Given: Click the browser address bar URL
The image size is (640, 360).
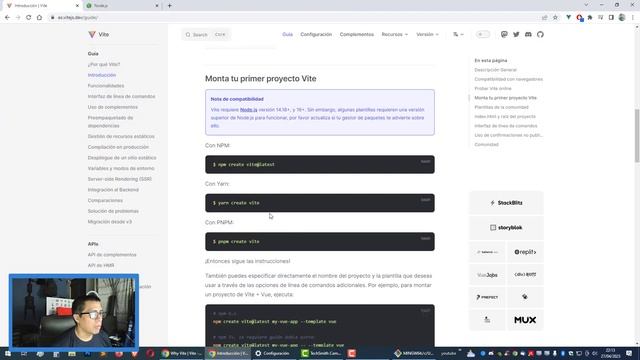Looking at the screenshot, I should [x=78, y=18].
